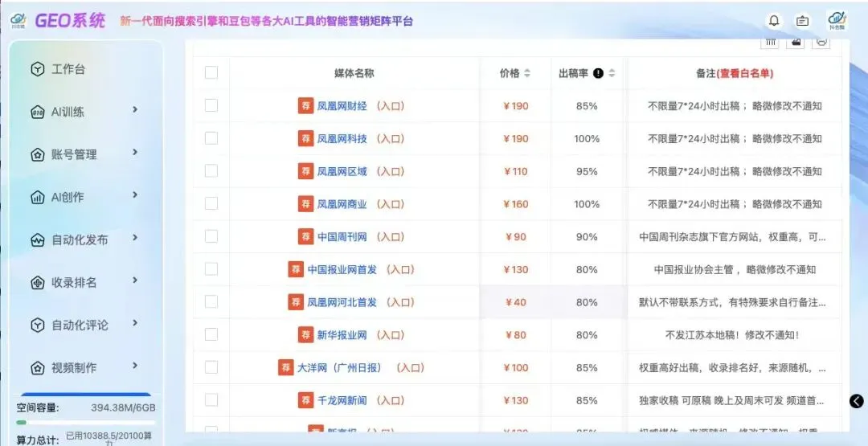Image resolution: width=868 pixels, height=446 pixels.
Task: Check the 凤凰网区域 row checkbox
Action: pyautogui.click(x=211, y=170)
